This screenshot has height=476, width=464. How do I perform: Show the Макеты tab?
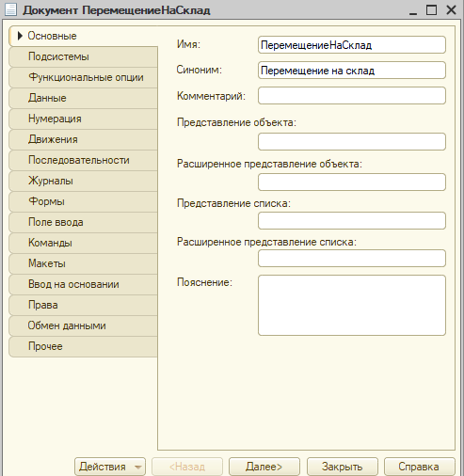84,263
